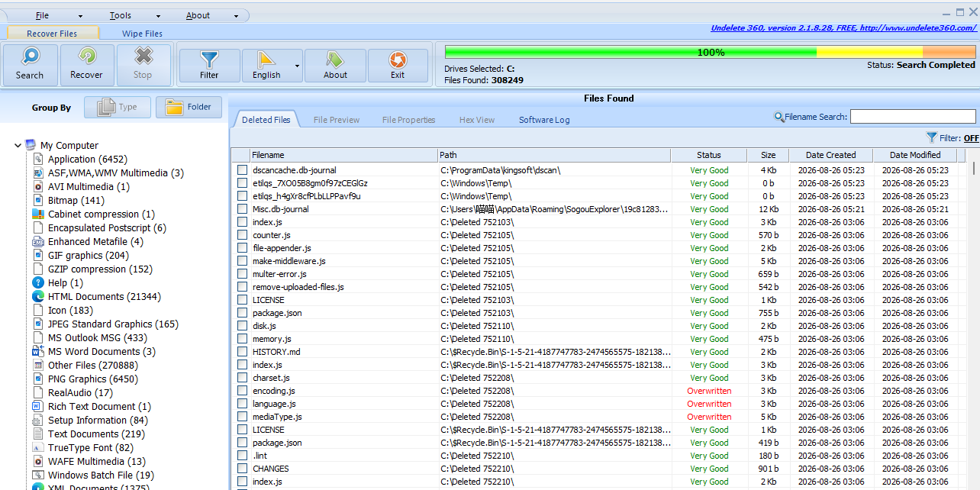
Task: Open the File Preview tab
Action: (x=337, y=120)
